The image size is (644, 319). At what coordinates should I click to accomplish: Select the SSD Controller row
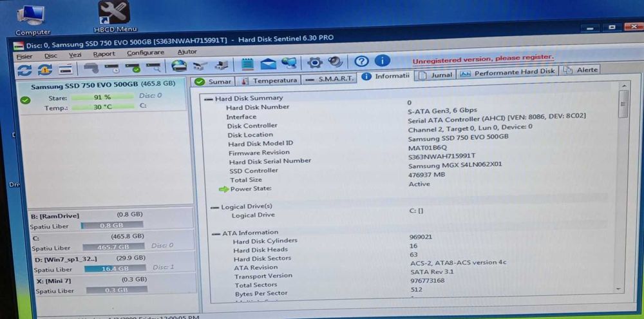pyautogui.click(x=406, y=168)
